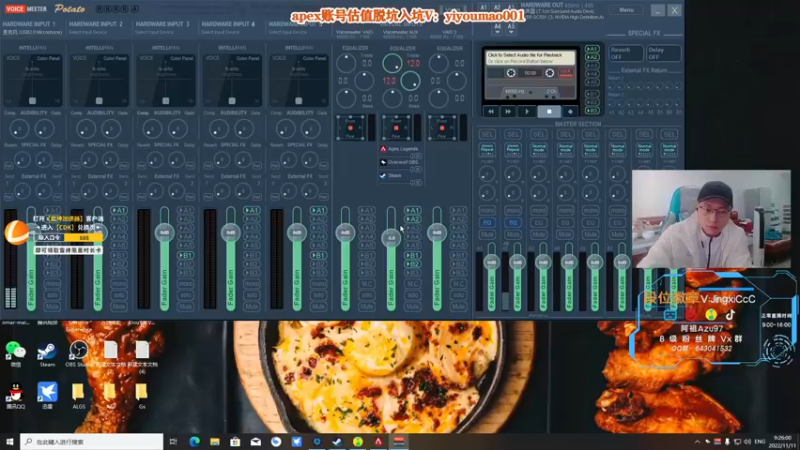Open the Steam desktop shortcut
This screenshot has height=450, width=800.
pyautogui.click(x=47, y=353)
